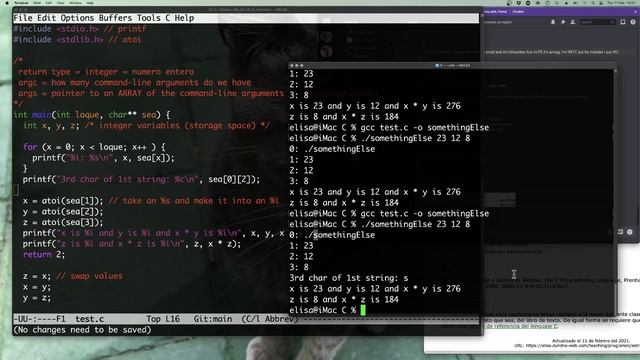Screen dimensions: 640x360
Task: Open the Emacs Options menu
Action: 77,18
